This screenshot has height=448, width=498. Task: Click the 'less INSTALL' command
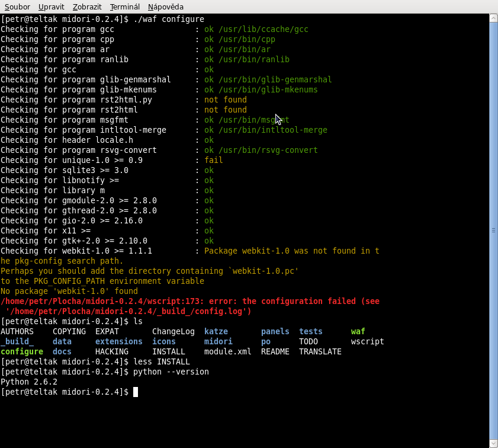point(162,362)
